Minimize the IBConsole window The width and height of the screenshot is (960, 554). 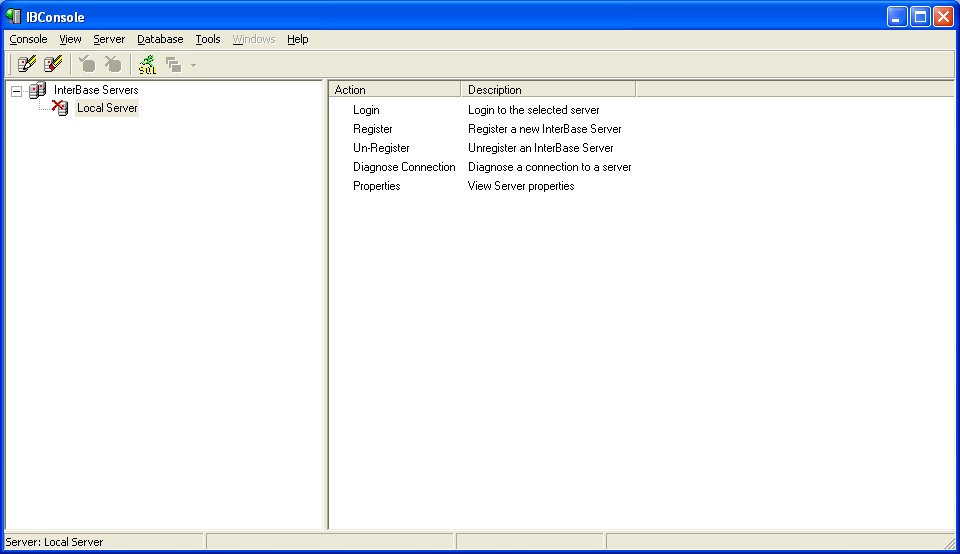(x=897, y=17)
